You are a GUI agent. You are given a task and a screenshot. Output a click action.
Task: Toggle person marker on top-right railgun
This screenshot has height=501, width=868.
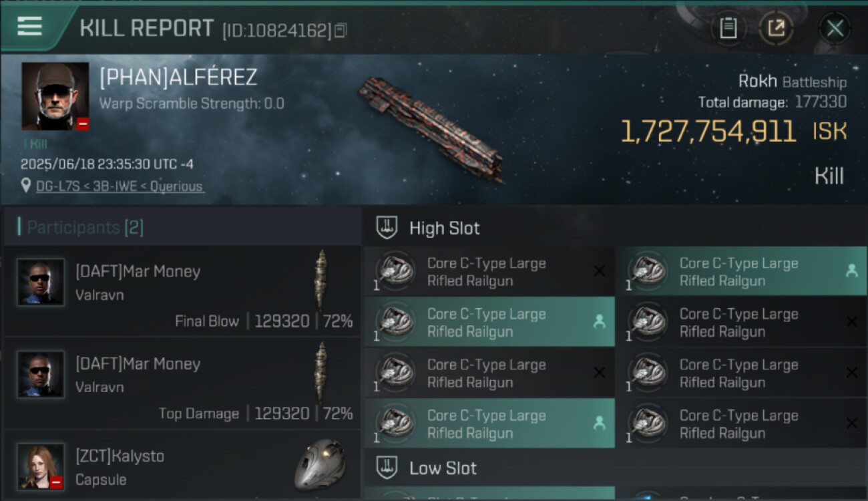(851, 271)
